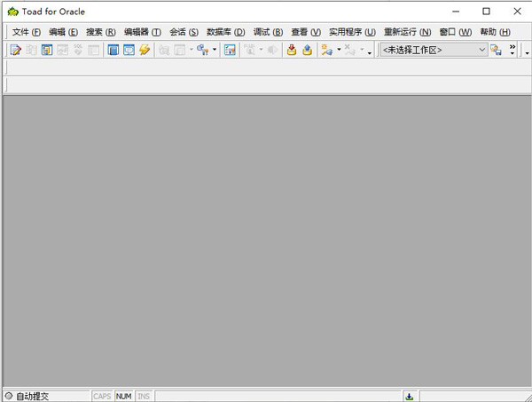Click the Rollback icon with blue arrow
This screenshot has height=402, width=532.
click(x=307, y=51)
